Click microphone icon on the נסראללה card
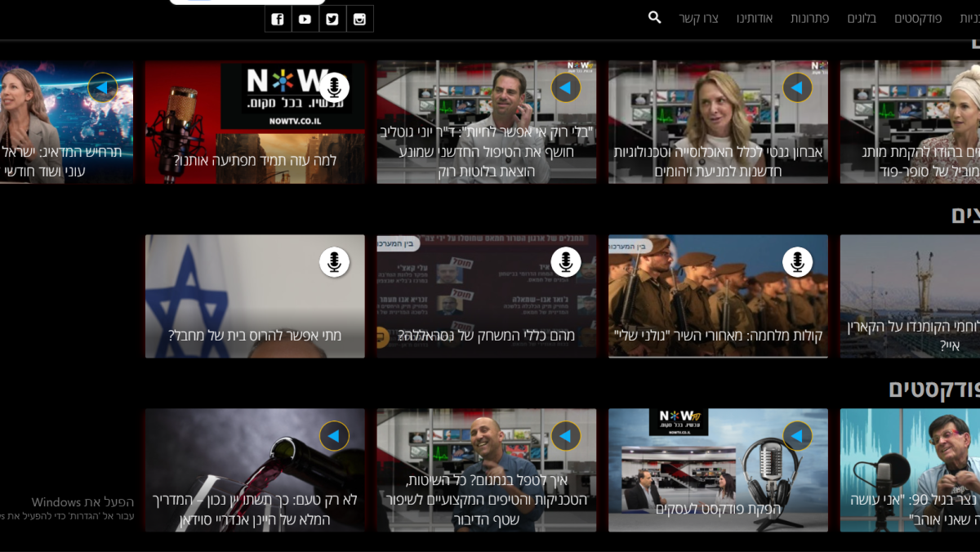 [565, 262]
